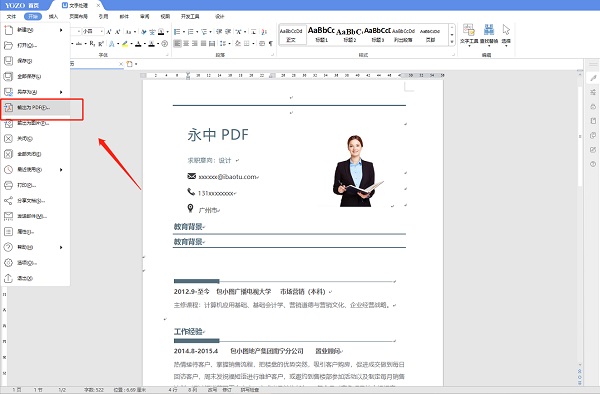Image resolution: width=600 pixels, height=394 pixels.
Task: Apply the Body Text (正文) style
Action: pyautogui.click(x=291, y=34)
